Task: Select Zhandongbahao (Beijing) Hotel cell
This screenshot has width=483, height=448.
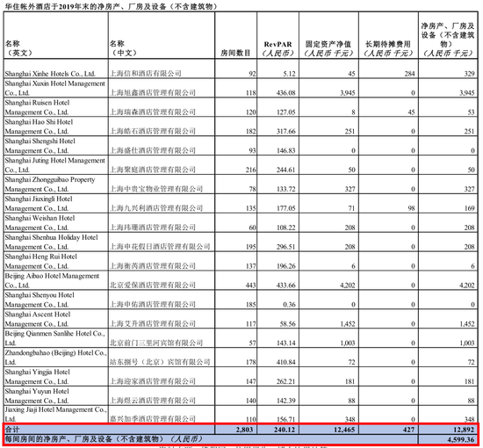Action: (x=55, y=358)
